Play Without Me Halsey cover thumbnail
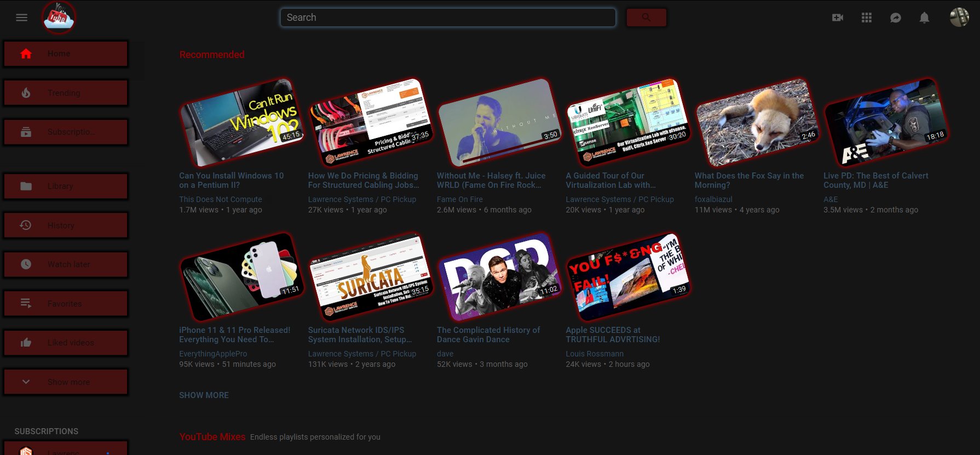The height and width of the screenshot is (455, 980). click(x=499, y=122)
